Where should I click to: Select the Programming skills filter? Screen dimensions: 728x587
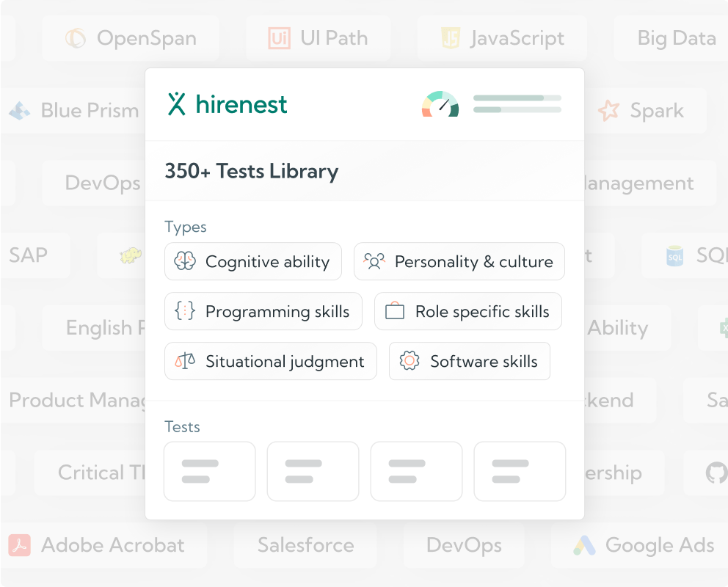point(263,312)
